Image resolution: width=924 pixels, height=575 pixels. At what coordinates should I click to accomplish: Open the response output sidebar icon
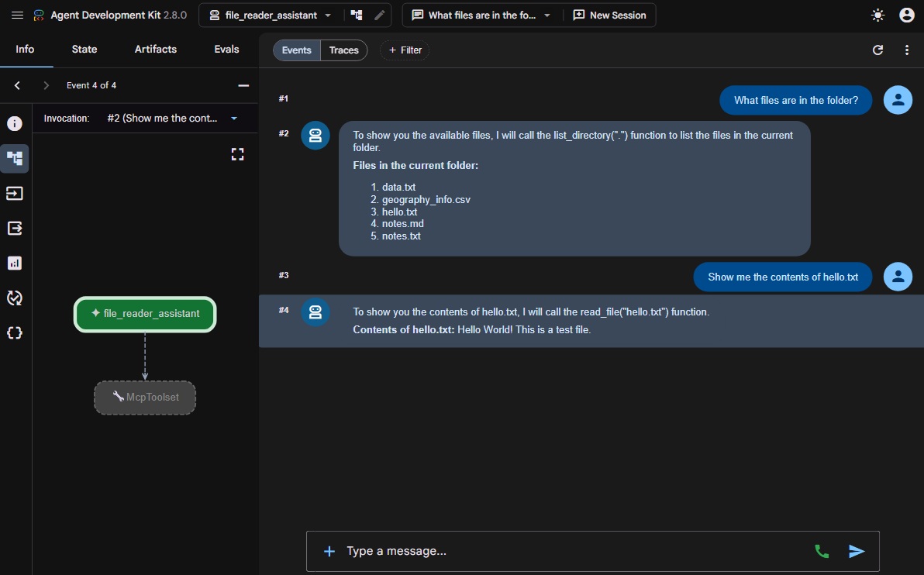tap(15, 228)
